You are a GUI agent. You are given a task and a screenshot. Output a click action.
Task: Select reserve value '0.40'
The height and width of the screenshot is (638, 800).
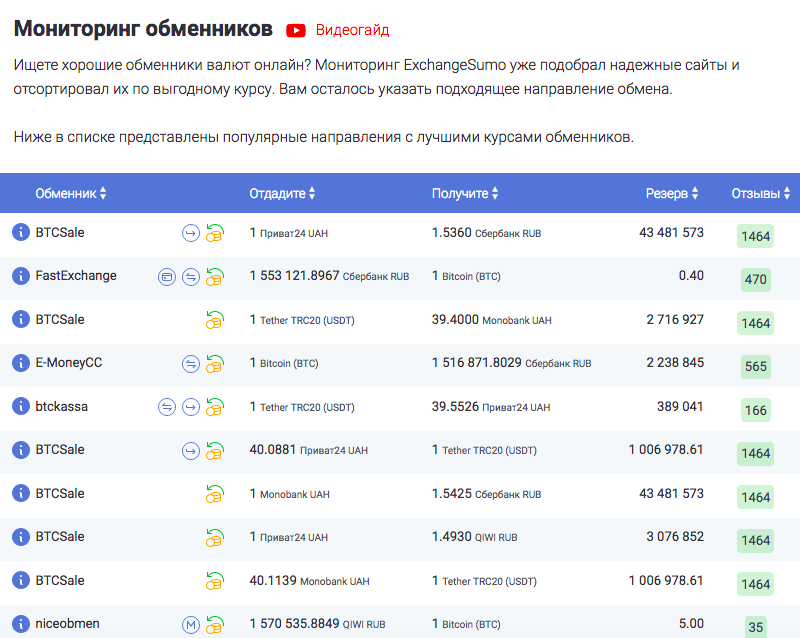click(x=691, y=276)
